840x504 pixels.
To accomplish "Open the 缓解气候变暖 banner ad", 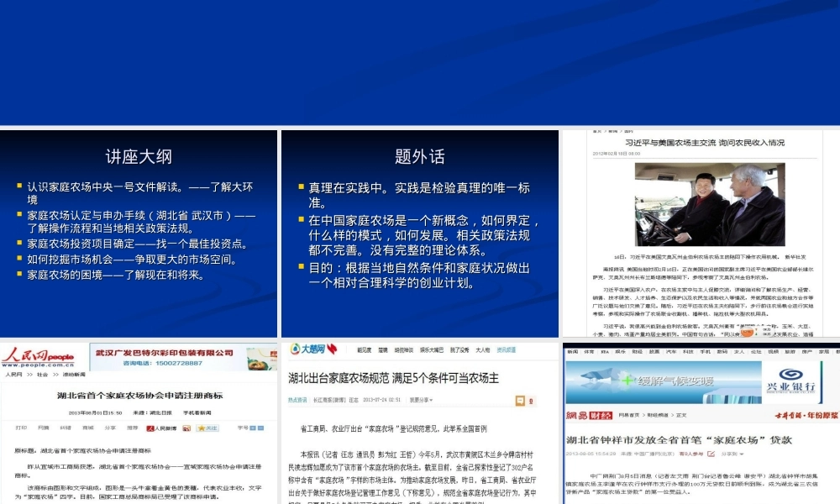I will [664, 382].
